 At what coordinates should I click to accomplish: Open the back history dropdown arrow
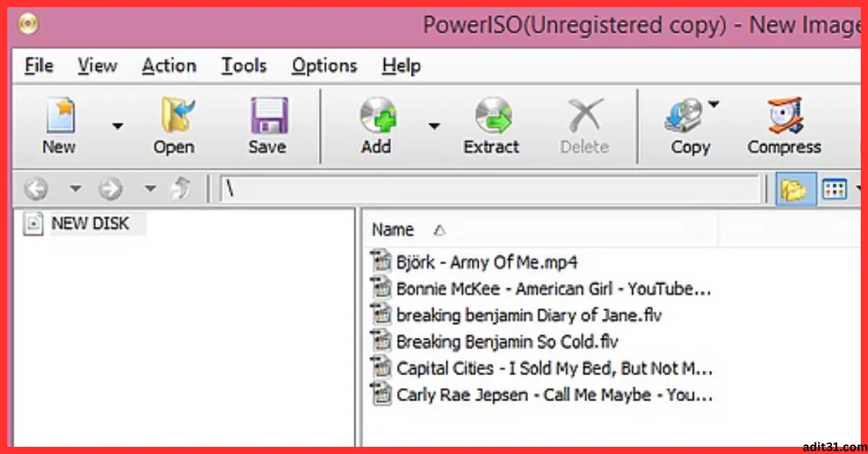[x=75, y=189]
